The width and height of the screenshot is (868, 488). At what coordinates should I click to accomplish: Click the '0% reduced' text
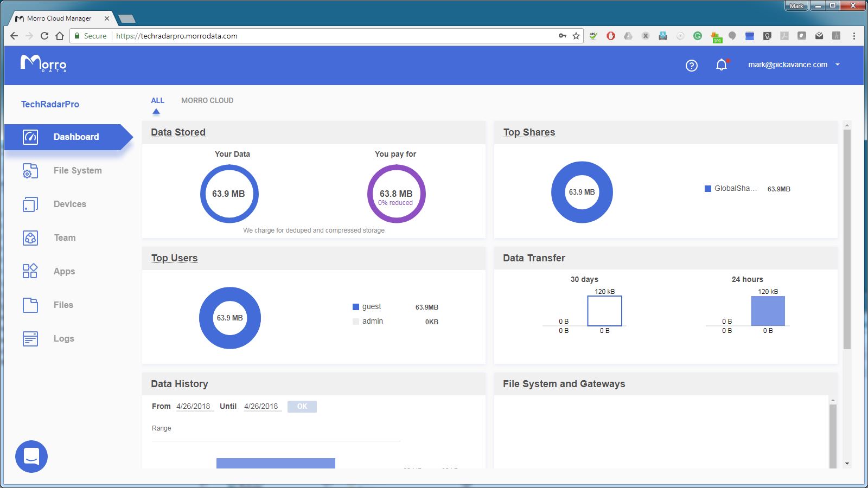tap(395, 203)
